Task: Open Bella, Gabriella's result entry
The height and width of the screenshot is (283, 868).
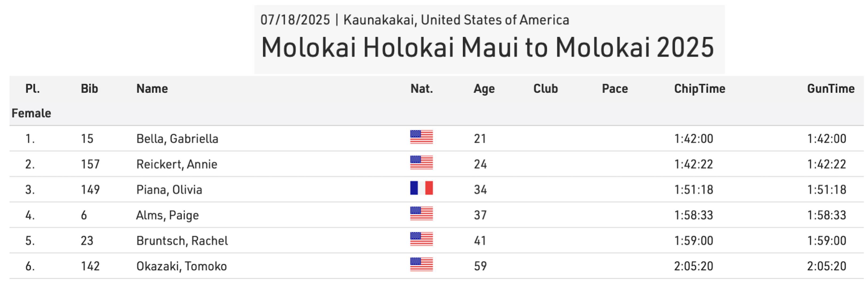Action: [x=177, y=139]
